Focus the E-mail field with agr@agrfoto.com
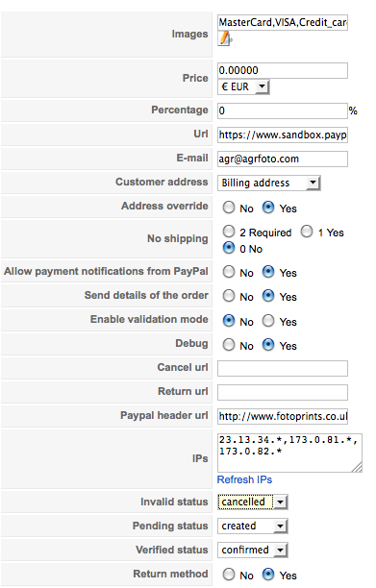376x588 pixels. [x=283, y=159]
